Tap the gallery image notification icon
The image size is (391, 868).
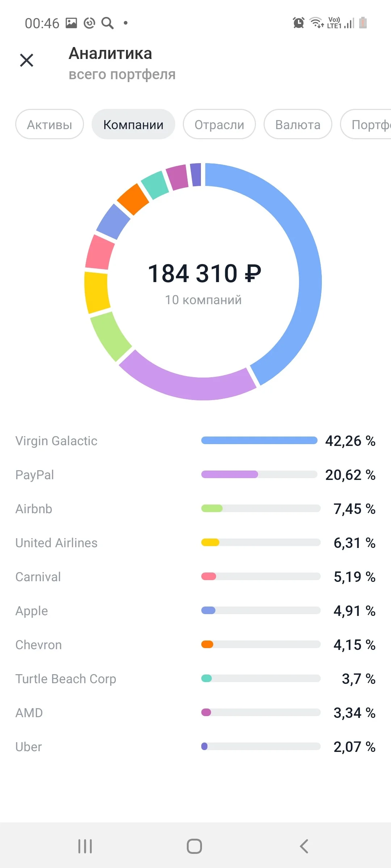point(71,23)
